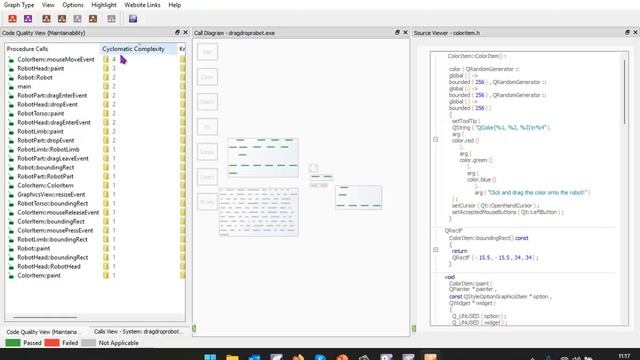Float the Call Diagram panel
The image size is (640, 360).
[397, 32]
